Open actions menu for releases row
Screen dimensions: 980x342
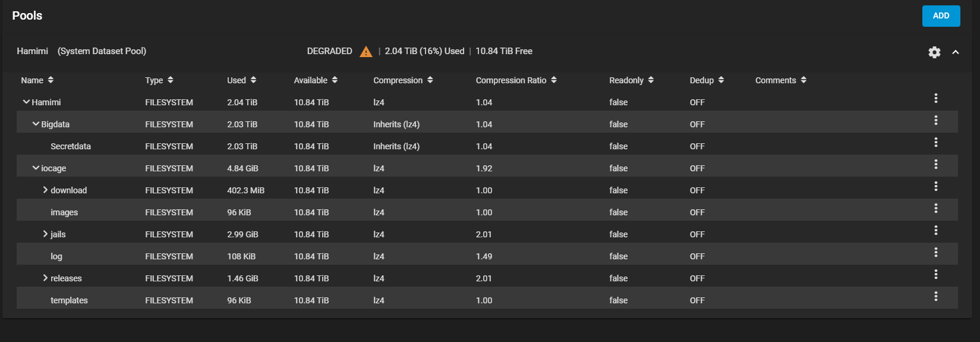pos(935,274)
